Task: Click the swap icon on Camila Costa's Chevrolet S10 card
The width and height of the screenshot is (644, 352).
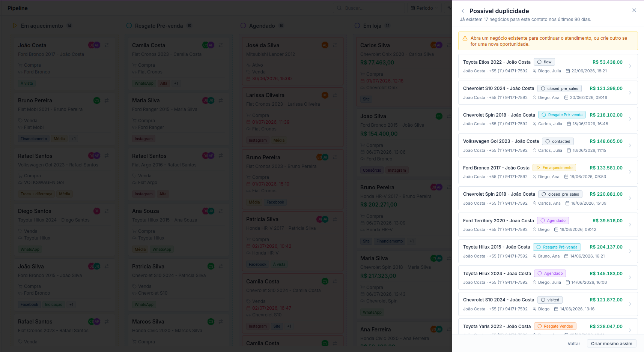Action: click(335, 281)
